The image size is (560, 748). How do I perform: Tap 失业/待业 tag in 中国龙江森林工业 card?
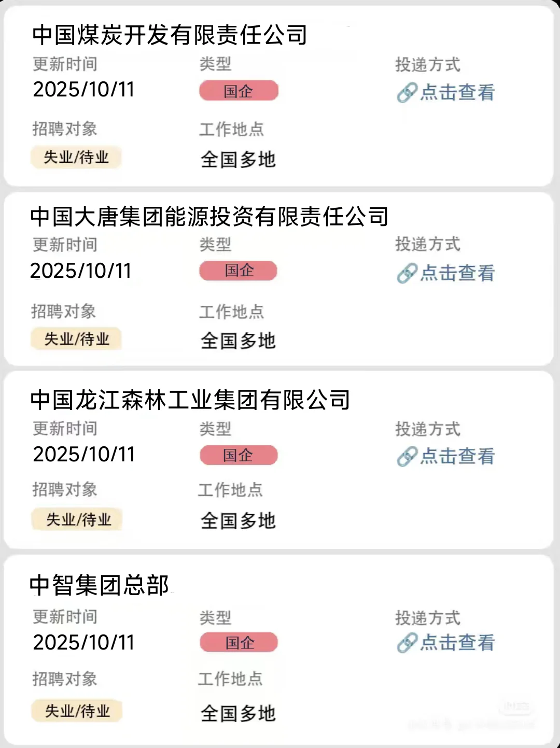(77, 519)
